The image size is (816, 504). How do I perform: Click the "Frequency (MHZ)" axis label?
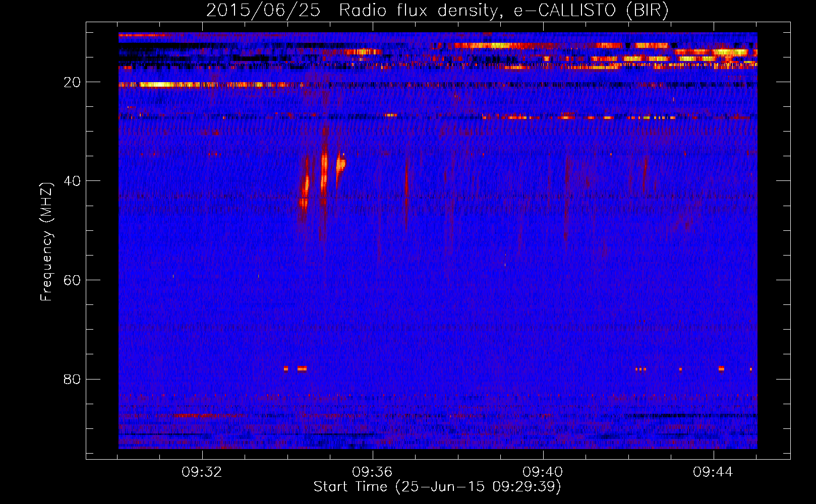pos(46,242)
